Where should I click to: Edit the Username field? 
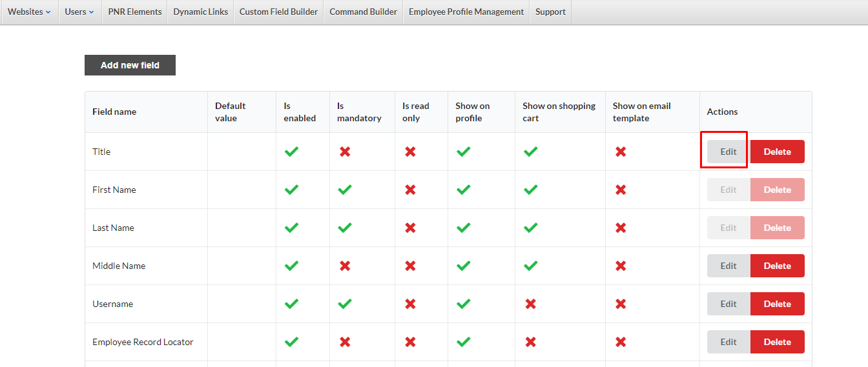pos(728,304)
